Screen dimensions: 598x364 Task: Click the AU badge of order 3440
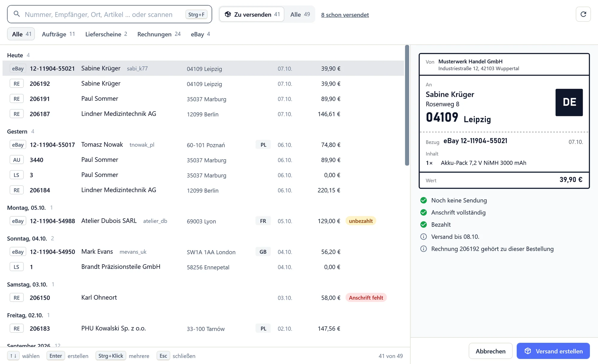point(17,160)
